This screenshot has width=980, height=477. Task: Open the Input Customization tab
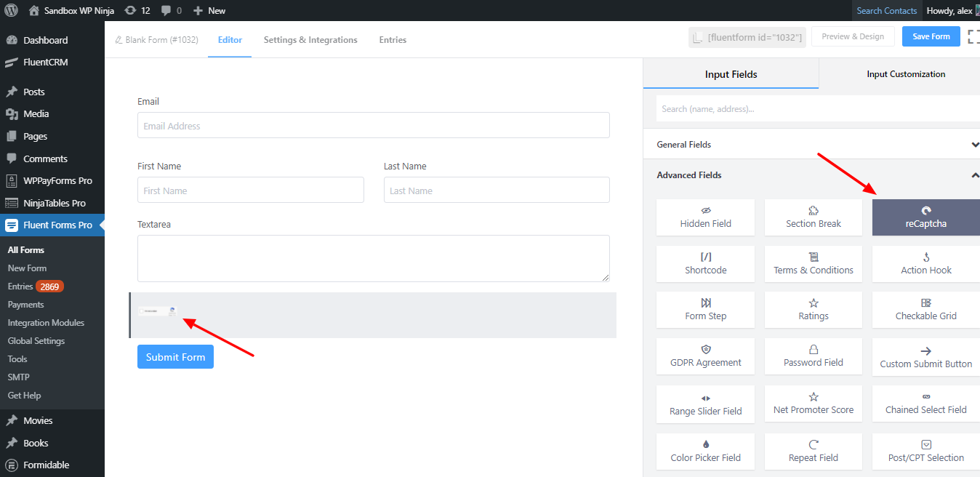[x=905, y=74]
